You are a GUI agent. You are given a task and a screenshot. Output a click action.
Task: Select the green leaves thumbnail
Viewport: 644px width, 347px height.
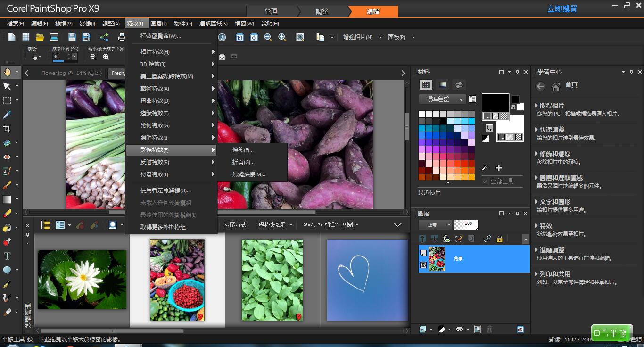272,280
